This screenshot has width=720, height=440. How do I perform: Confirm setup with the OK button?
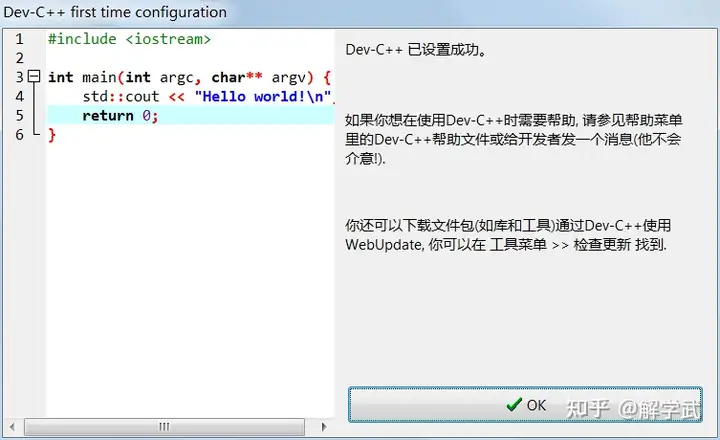[x=525, y=405]
